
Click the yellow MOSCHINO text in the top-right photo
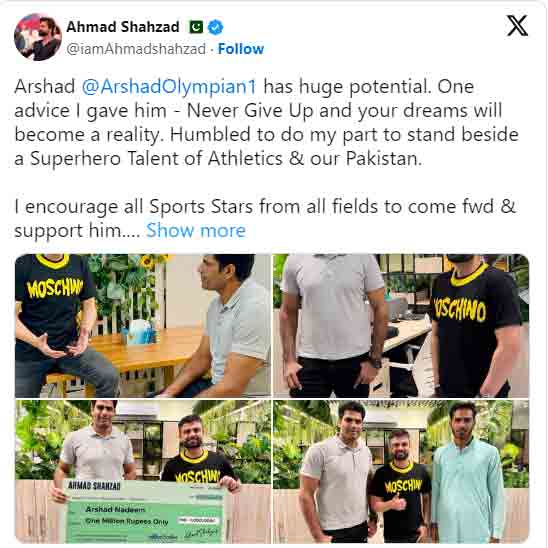point(460,310)
